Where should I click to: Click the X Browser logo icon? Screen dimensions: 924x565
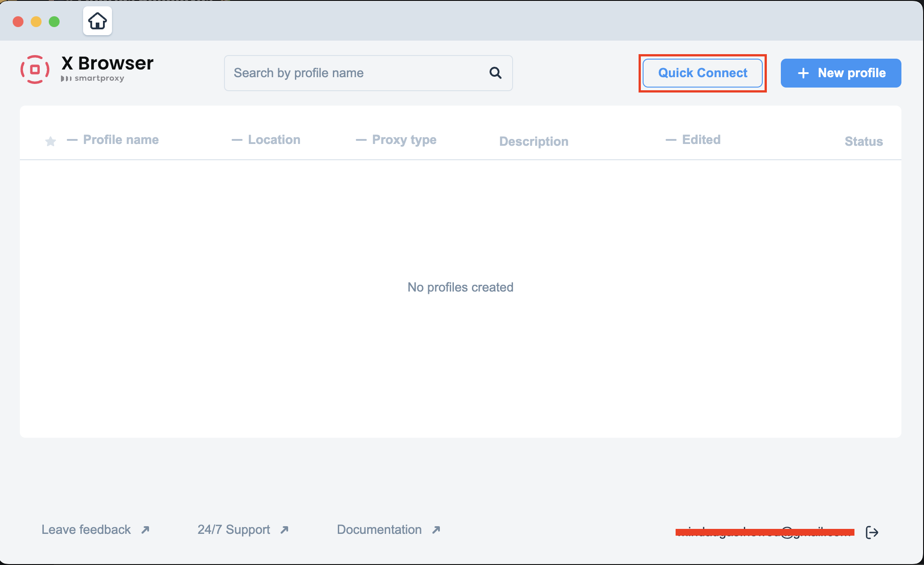point(35,69)
